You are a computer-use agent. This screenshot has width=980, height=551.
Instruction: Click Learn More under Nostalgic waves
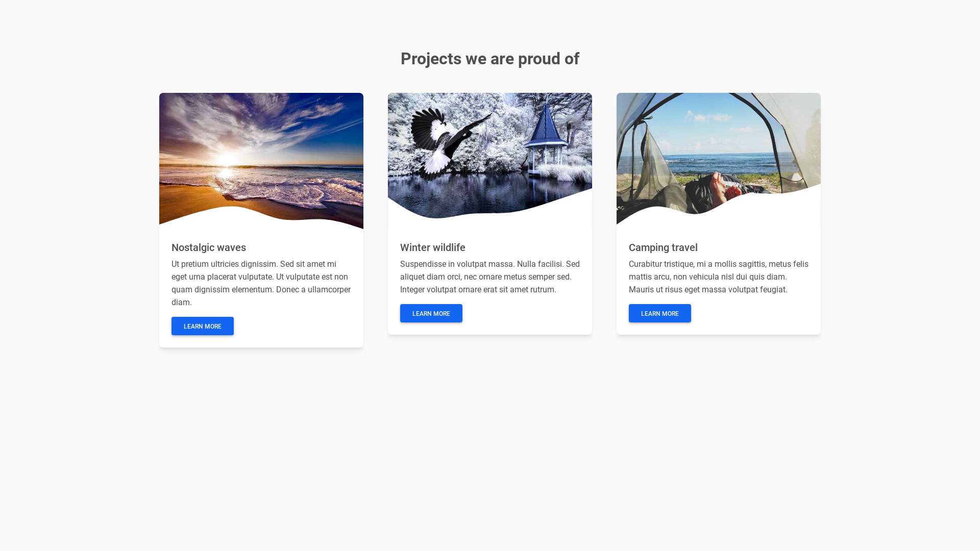point(203,326)
